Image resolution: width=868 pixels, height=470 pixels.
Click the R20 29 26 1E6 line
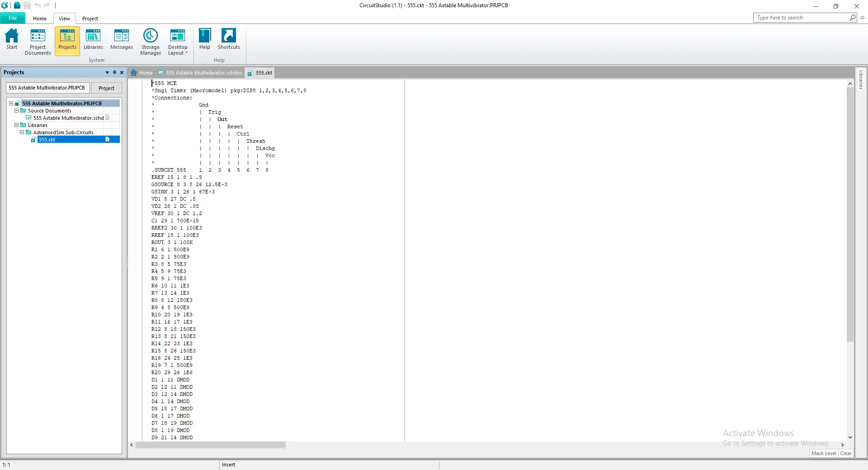click(172, 372)
